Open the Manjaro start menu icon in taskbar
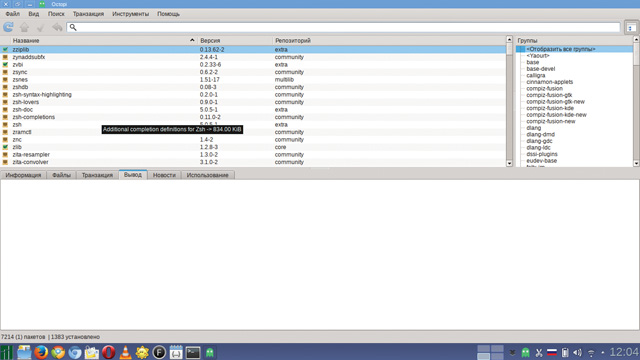The height and width of the screenshot is (360, 640). tap(7, 352)
